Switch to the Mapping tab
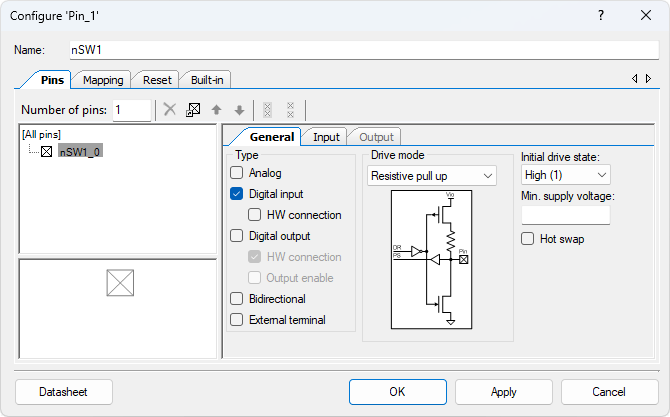Screen dimensions: 670x417 103,80
